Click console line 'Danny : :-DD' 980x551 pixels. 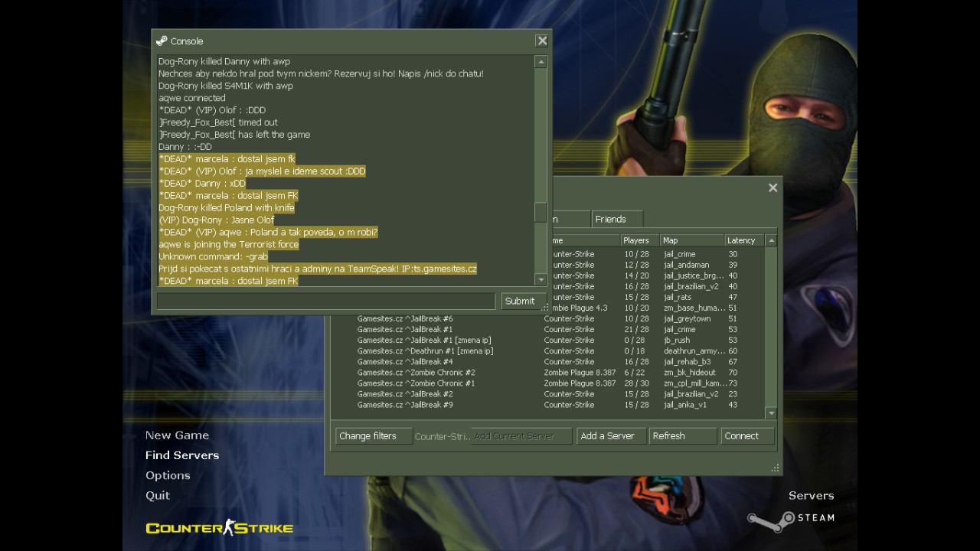185,147
